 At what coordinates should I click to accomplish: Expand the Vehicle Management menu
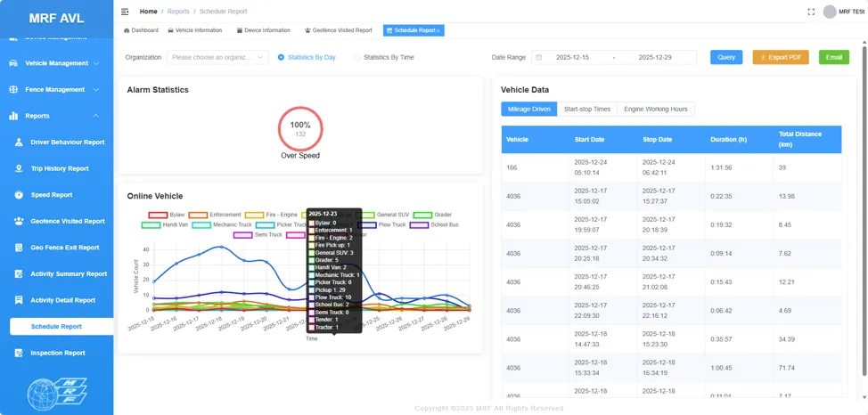pyautogui.click(x=56, y=63)
